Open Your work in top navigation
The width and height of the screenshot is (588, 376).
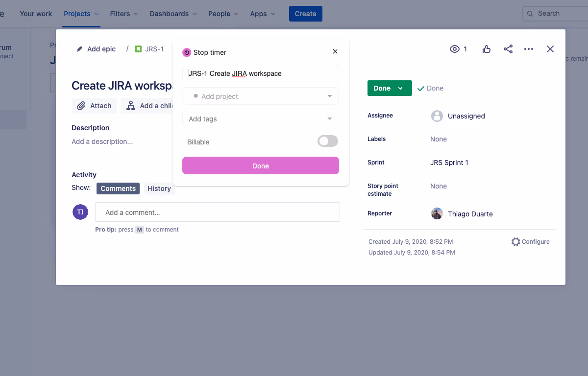pyautogui.click(x=36, y=14)
